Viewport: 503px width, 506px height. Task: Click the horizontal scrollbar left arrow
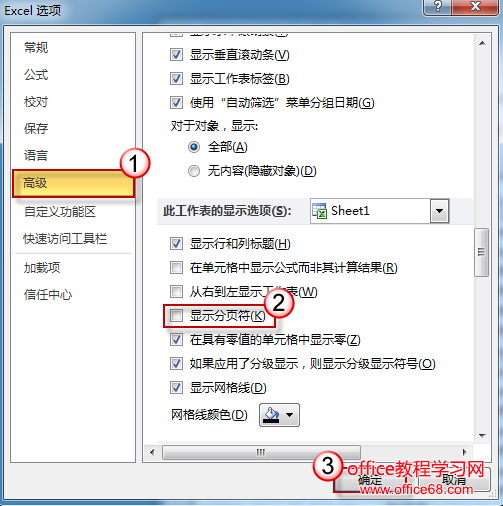coord(152,452)
